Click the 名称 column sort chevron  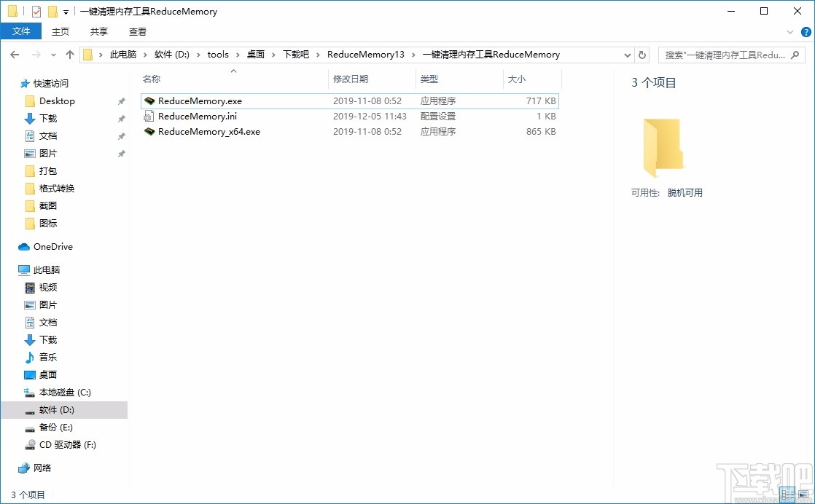pos(235,71)
